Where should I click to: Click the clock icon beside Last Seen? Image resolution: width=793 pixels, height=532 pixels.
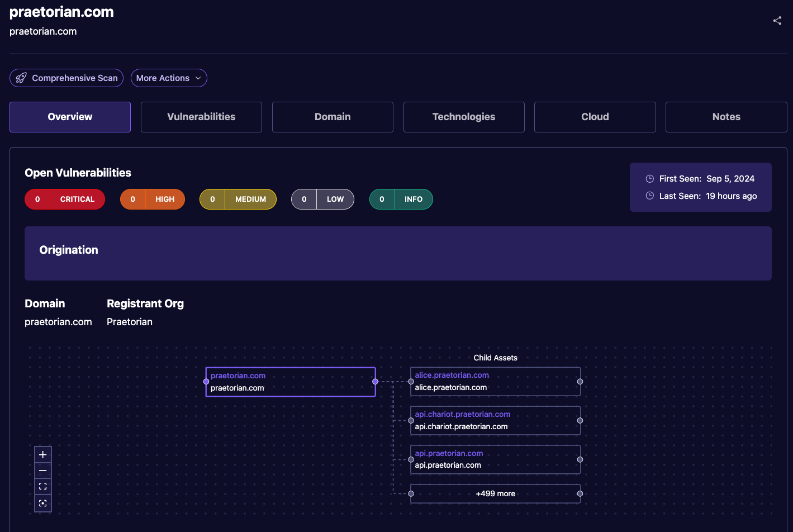pyautogui.click(x=649, y=196)
